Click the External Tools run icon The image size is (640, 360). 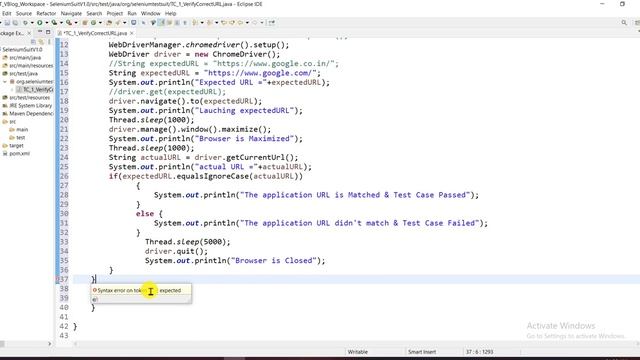coord(69,23)
